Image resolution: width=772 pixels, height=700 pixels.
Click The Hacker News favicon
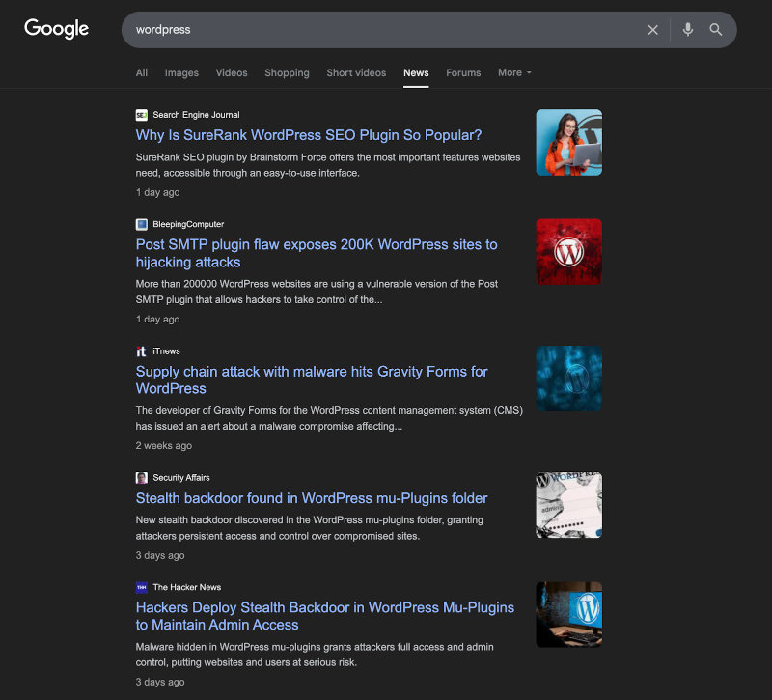[x=141, y=587]
